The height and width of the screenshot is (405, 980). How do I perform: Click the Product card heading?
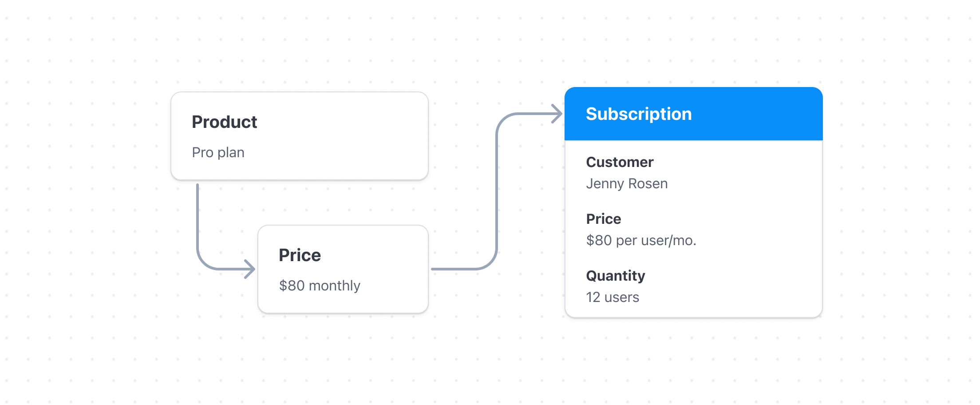pos(224,122)
